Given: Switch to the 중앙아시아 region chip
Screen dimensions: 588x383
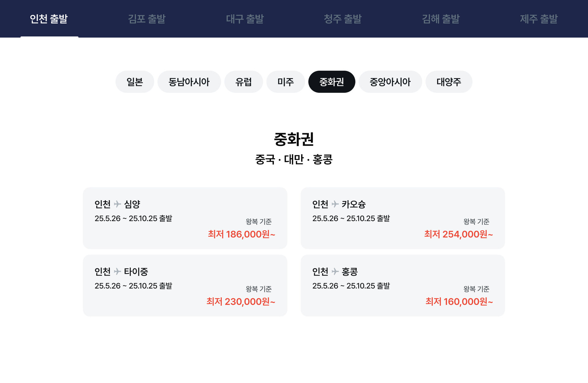Looking at the screenshot, I should pyautogui.click(x=390, y=82).
